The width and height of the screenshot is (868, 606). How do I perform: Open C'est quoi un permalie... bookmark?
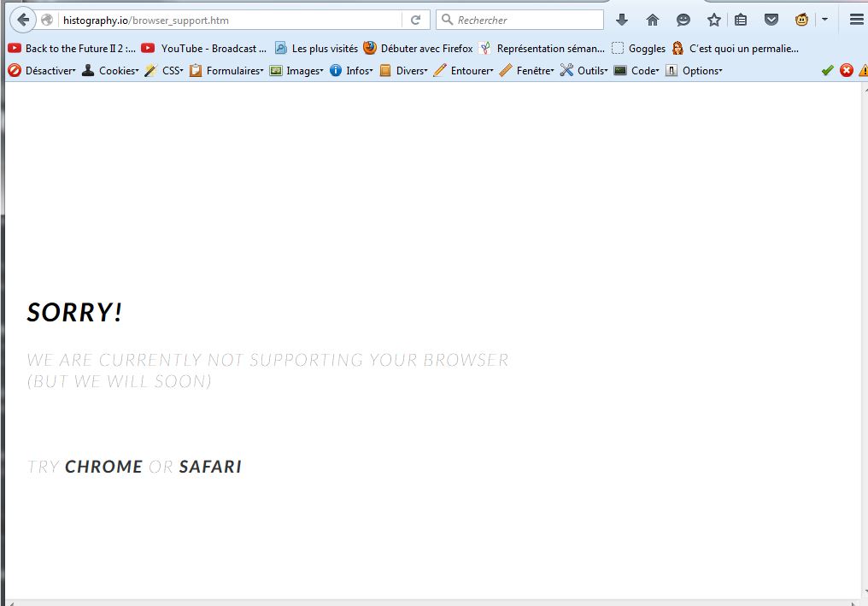point(735,49)
